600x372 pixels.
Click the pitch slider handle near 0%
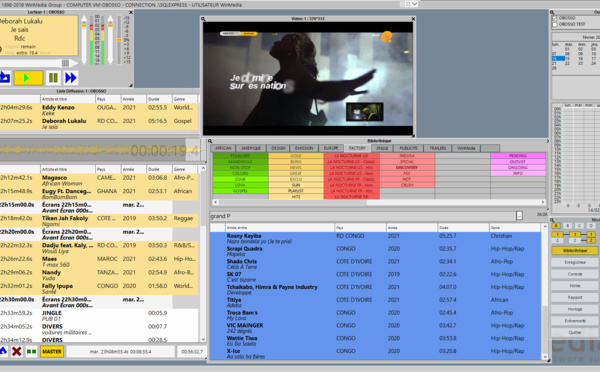click(x=119, y=40)
